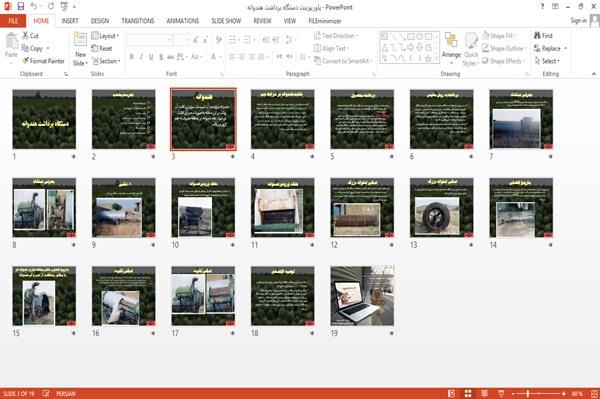Click the zoom out minus button

point(514,393)
